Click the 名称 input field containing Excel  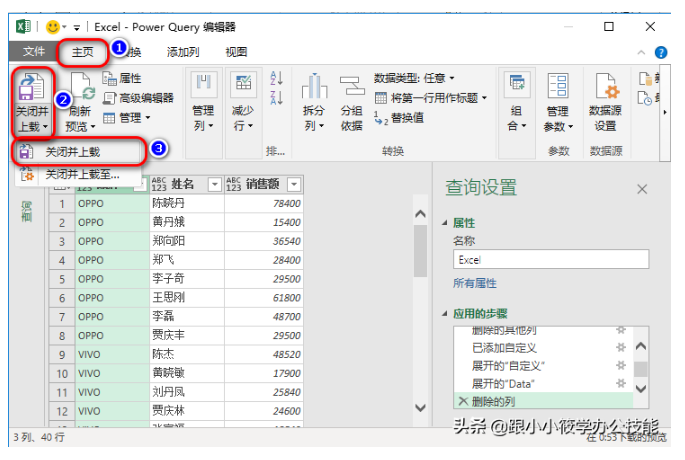[551, 259]
